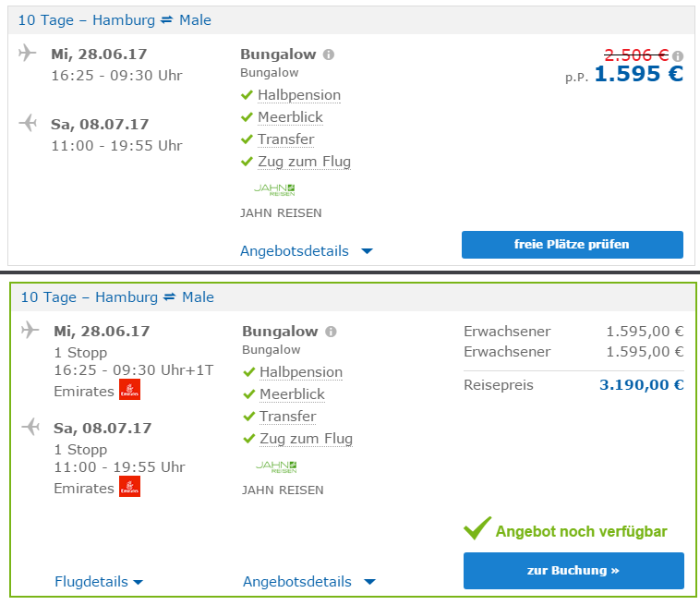Click the info icon next to the crossed-out price
Screen dimensions: 700x605
(678, 56)
